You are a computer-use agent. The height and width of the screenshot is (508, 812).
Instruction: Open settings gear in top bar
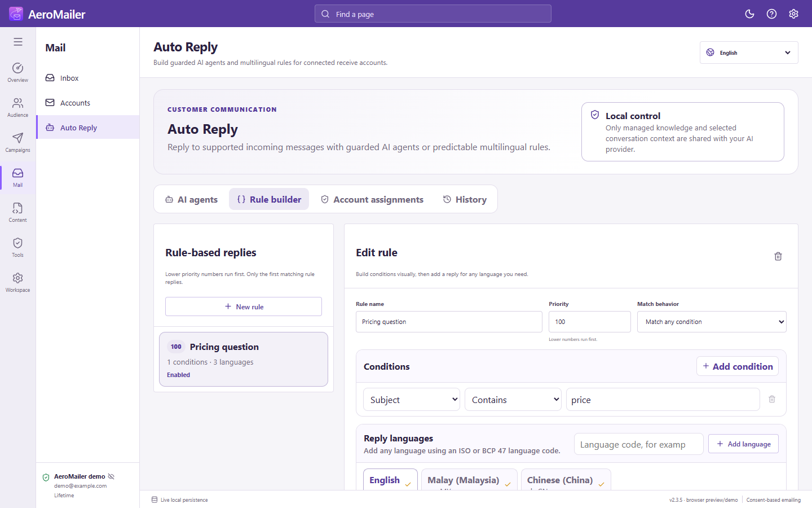793,14
